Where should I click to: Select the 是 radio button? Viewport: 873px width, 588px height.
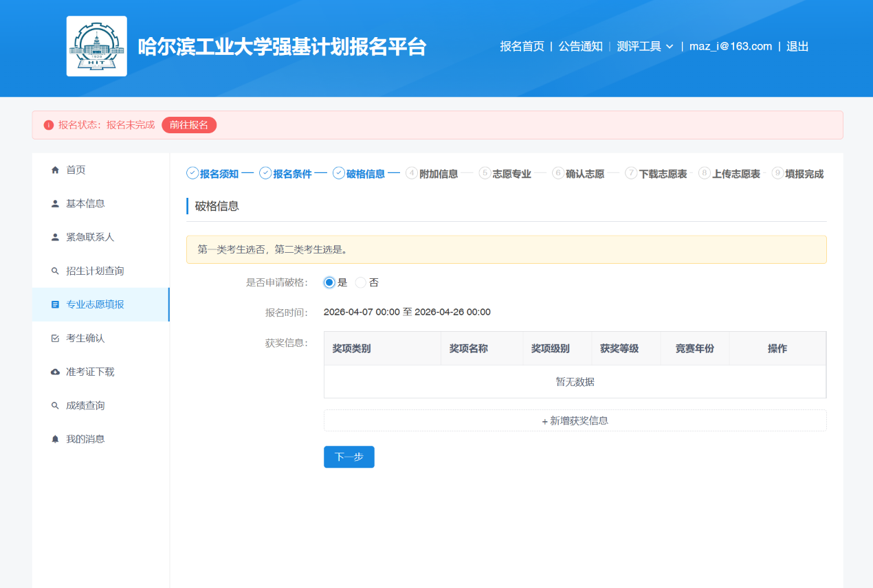(329, 282)
